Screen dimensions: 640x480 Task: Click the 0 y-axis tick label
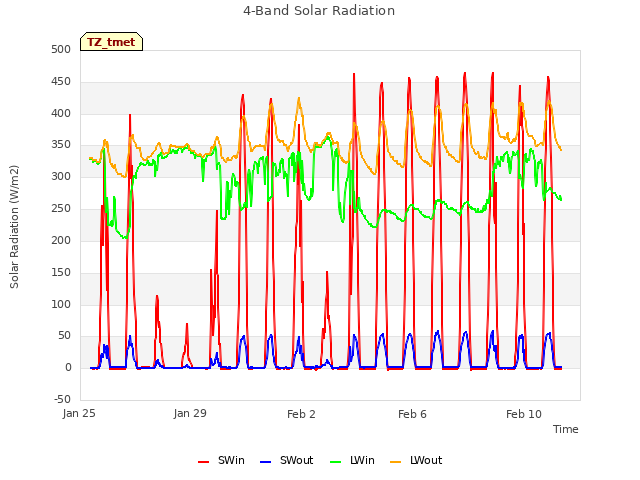(x=68, y=367)
